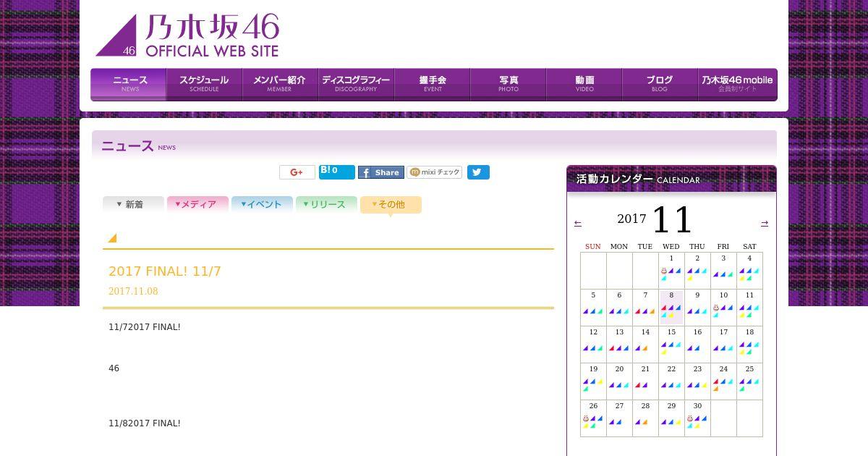The height and width of the screenshot is (456, 868).
Task: Select November 28 in the calendar
Action: click(x=645, y=418)
